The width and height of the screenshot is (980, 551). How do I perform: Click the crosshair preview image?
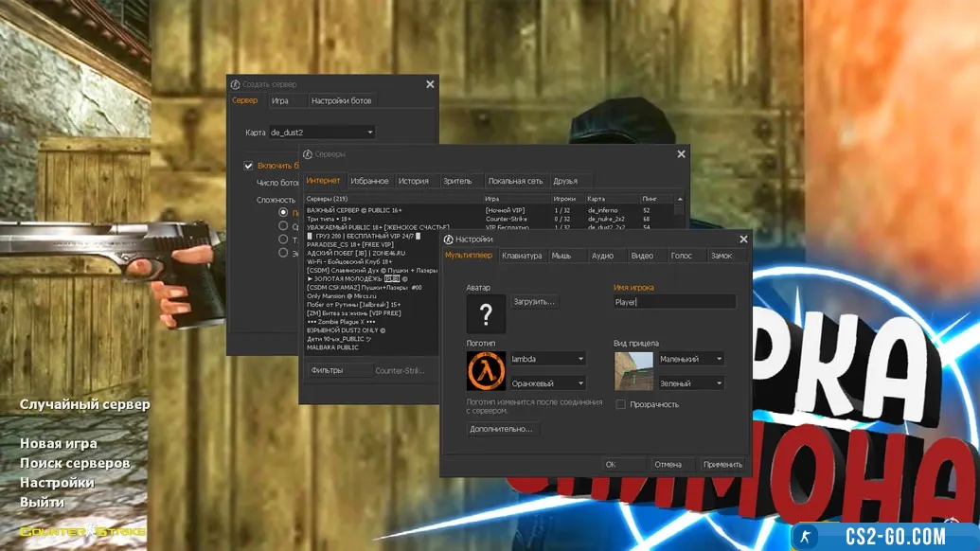(x=633, y=371)
